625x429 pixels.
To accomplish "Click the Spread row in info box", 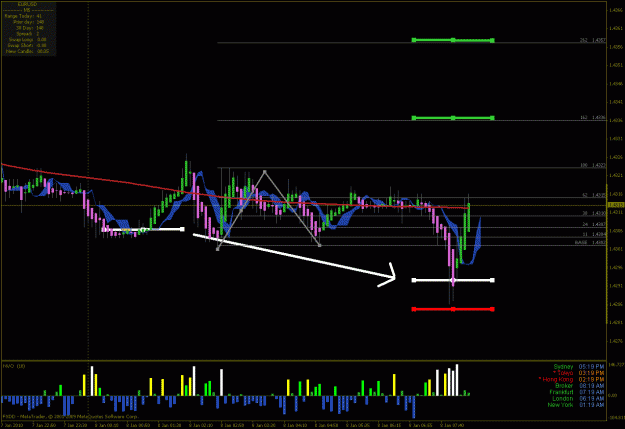I will point(28,34).
